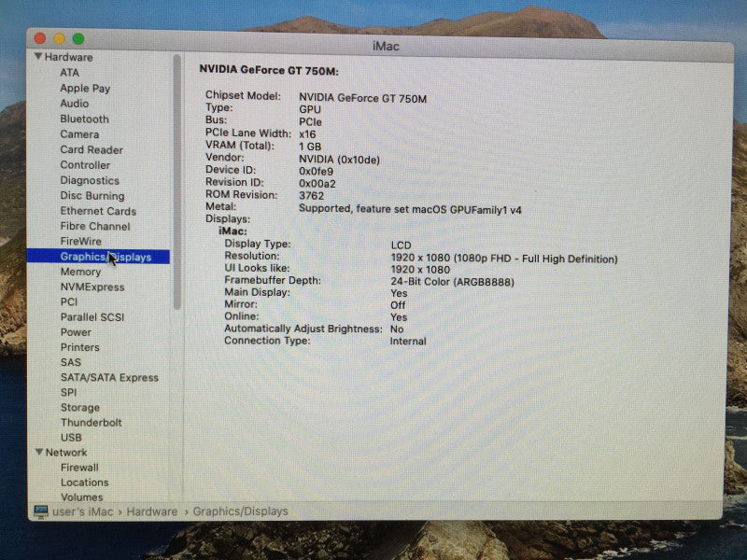Open Card Reader details

(x=92, y=149)
